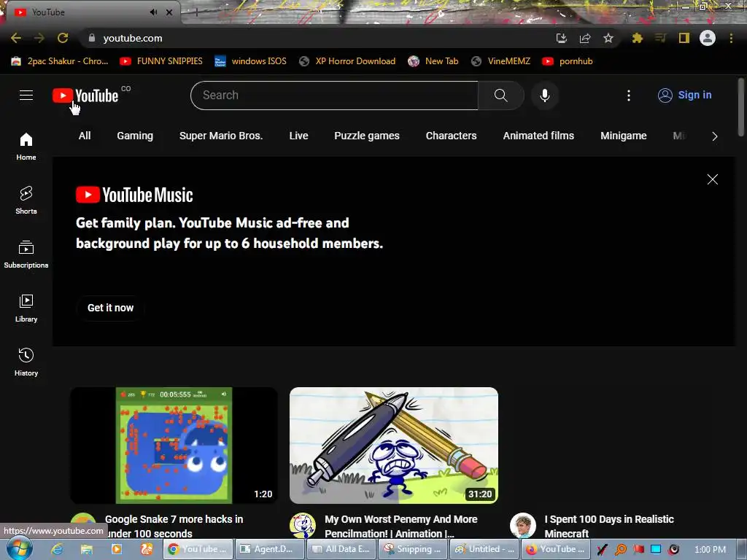Select the All category chip
The image size is (747, 560).
coord(85,136)
